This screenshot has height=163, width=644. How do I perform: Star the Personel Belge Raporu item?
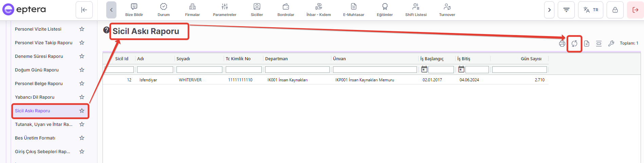point(82,83)
